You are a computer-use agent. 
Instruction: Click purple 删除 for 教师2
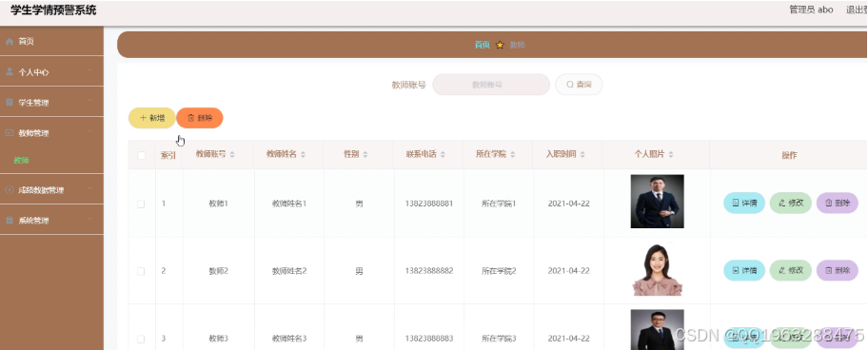(x=837, y=270)
